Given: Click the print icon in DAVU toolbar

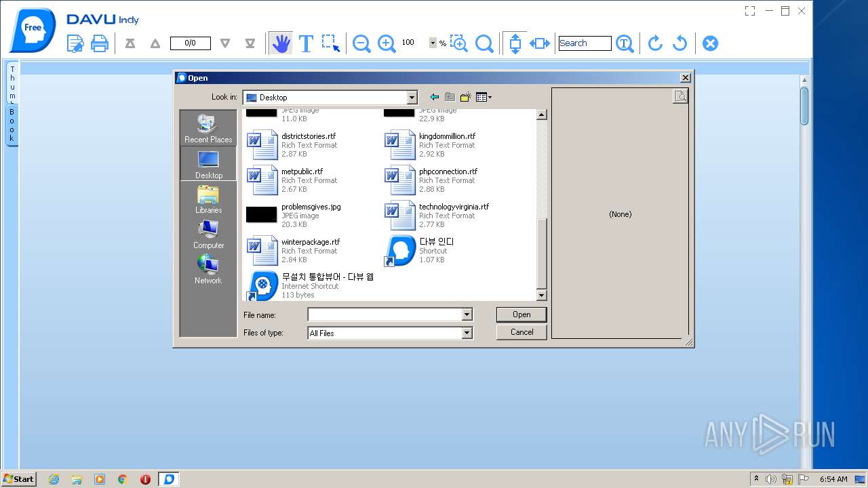Looking at the screenshot, I should pyautogui.click(x=100, y=43).
